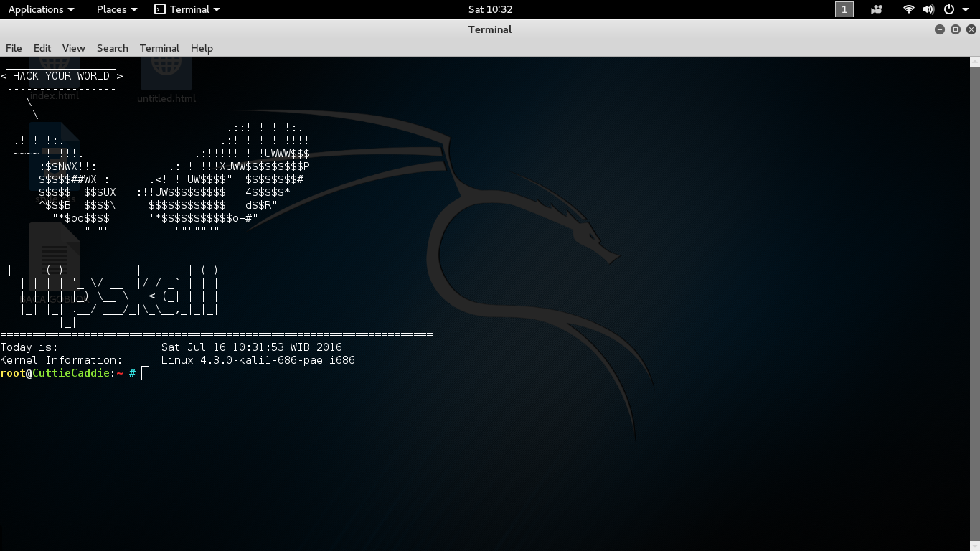The height and width of the screenshot is (551, 980).
Task: Open the View menu
Action: pyautogui.click(x=74, y=48)
